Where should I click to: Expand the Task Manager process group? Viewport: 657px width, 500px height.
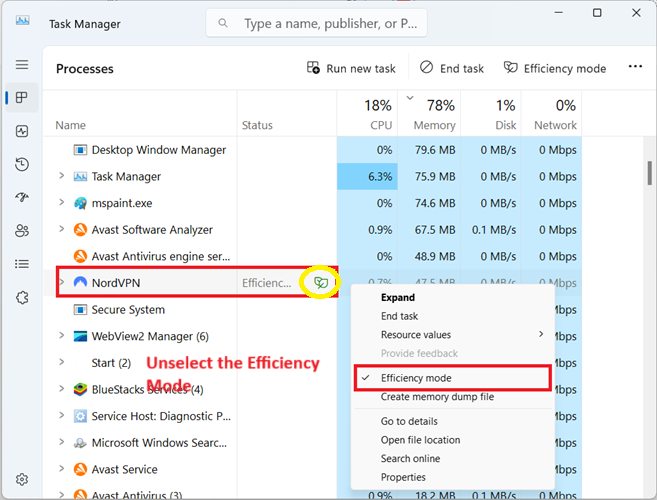pyautogui.click(x=62, y=176)
